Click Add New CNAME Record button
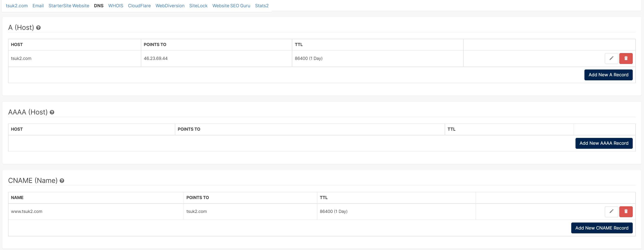Viewport: 644px width, 250px height. click(602, 228)
